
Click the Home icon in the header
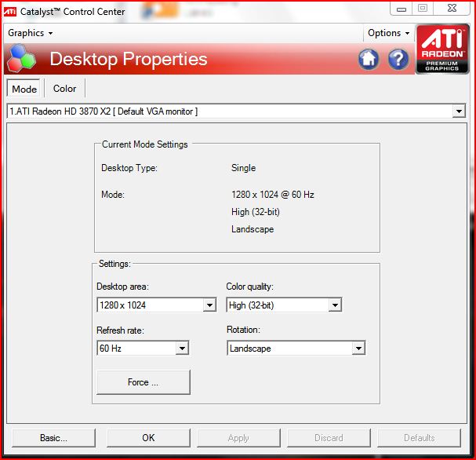click(x=369, y=60)
